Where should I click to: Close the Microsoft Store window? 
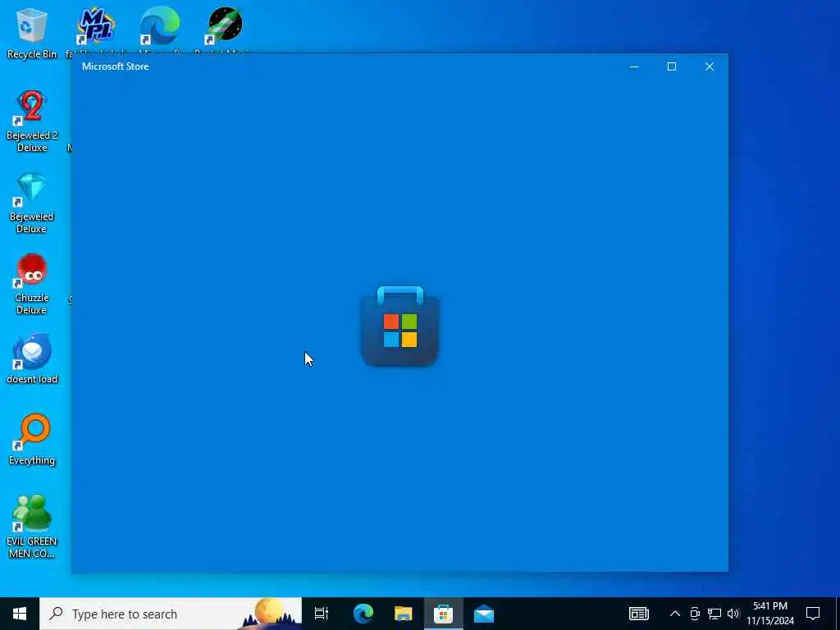(x=710, y=66)
